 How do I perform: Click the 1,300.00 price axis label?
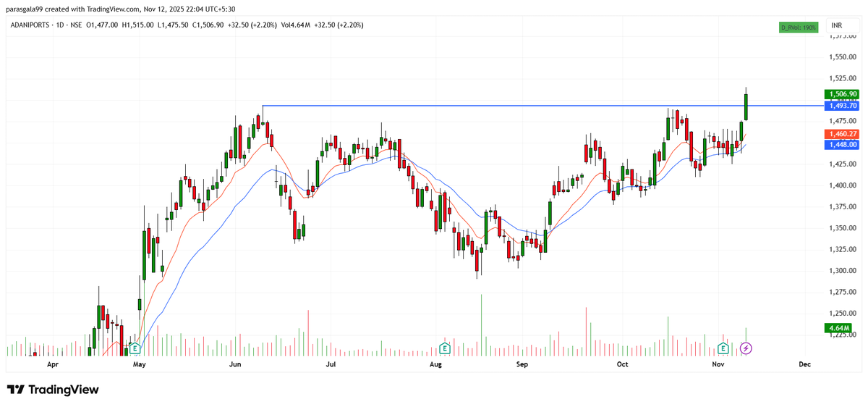[843, 271]
